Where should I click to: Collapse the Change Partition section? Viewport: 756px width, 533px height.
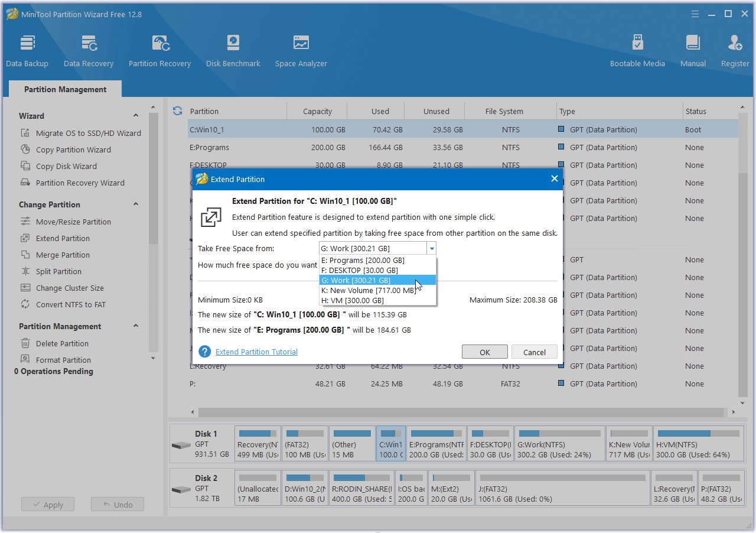(135, 204)
